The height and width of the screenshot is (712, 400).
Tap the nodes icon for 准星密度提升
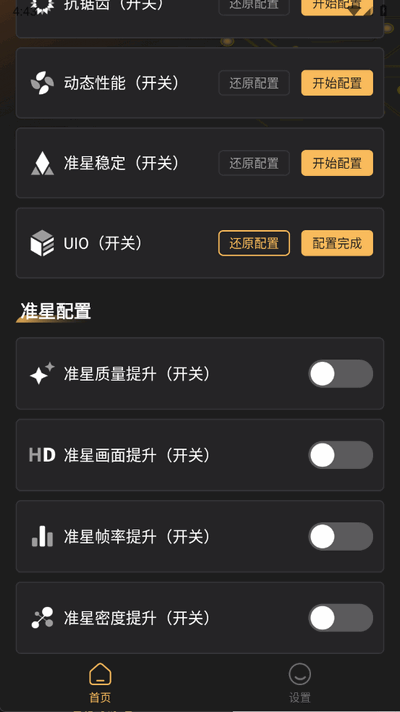pos(42,618)
